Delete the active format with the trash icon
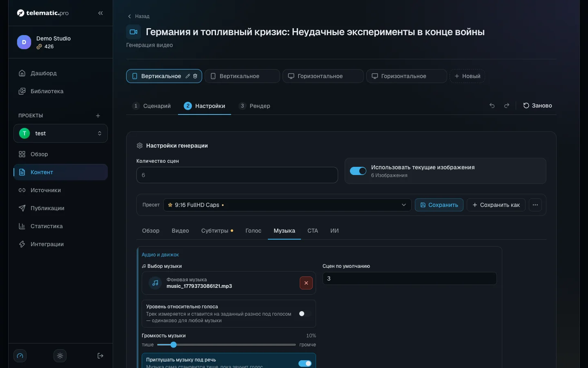This screenshot has width=588, height=368. [x=195, y=76]
